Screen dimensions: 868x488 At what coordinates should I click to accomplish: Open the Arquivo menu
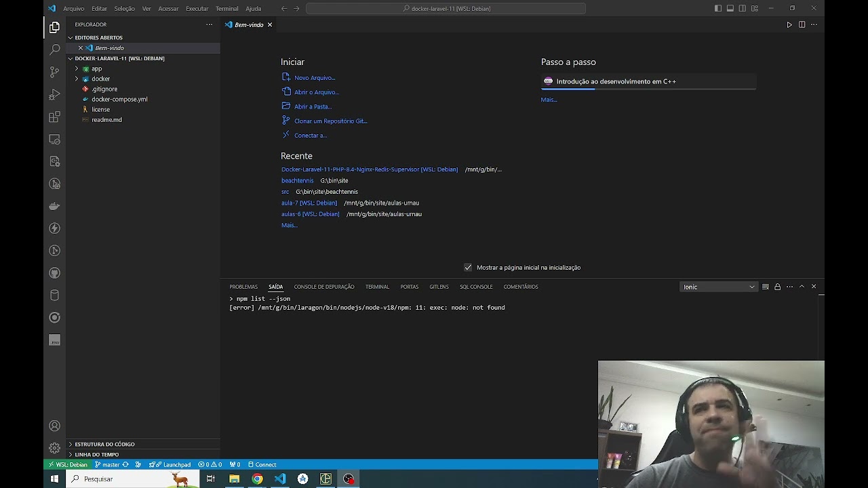pyautogui.click(x=73, y=9)
